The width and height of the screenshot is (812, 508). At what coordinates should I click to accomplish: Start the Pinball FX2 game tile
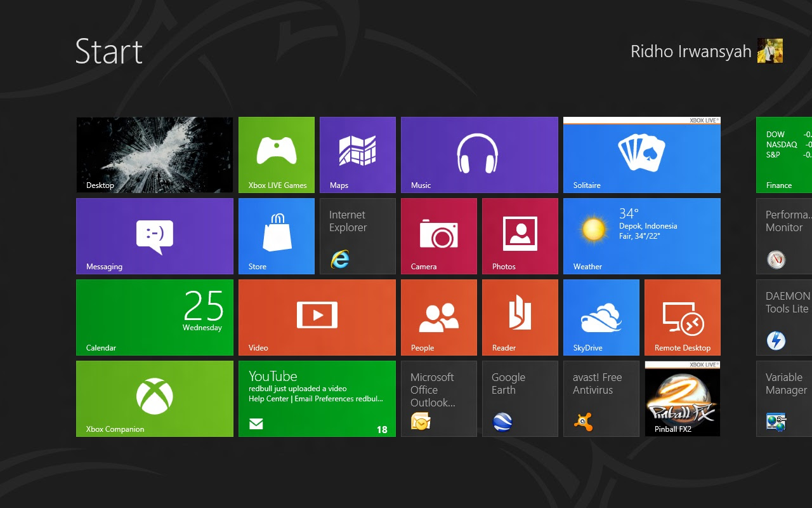[x=683, y=399]
